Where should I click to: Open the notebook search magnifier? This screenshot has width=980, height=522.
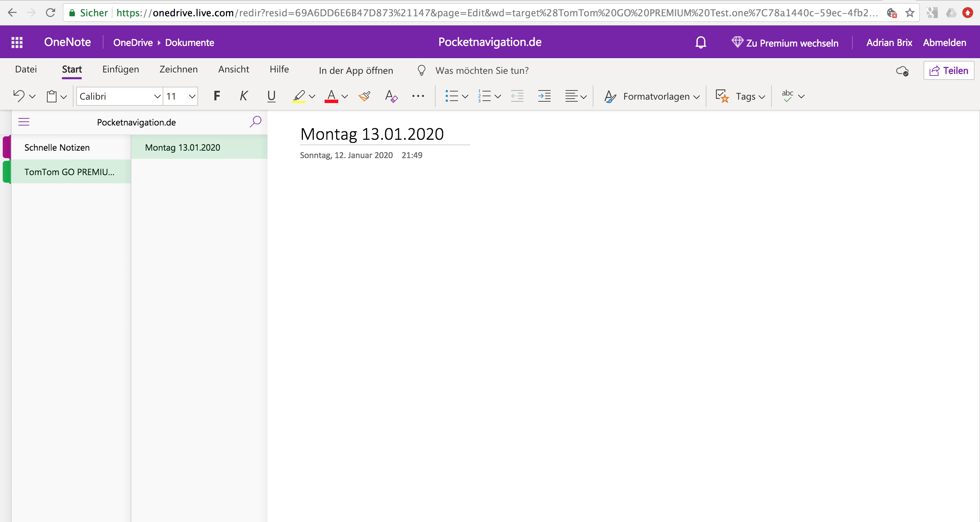pyautogui.click(x=255, y=122)
